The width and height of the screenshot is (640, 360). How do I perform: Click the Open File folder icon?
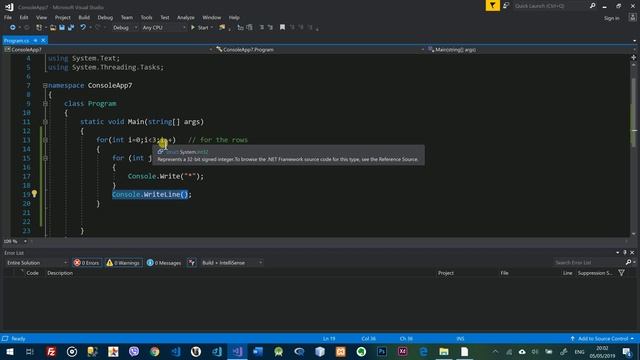tap(53, 27)
